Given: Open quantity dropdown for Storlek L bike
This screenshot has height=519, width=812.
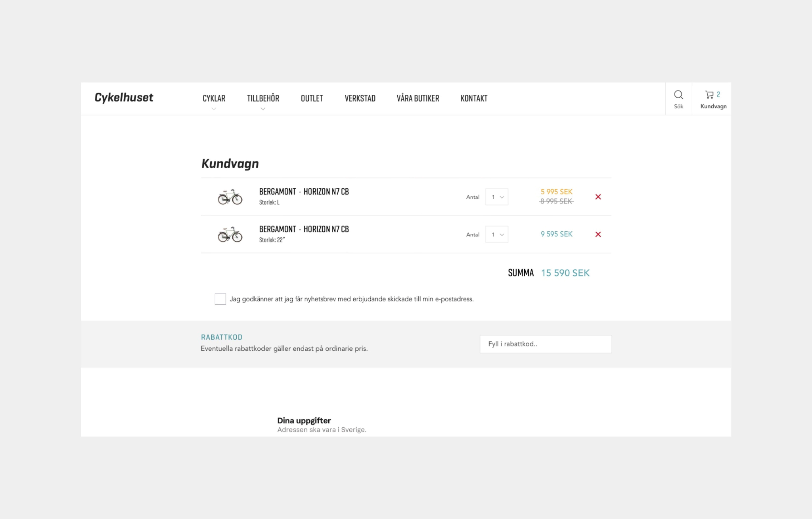Looking at the screenshot, I should point(497,197).
